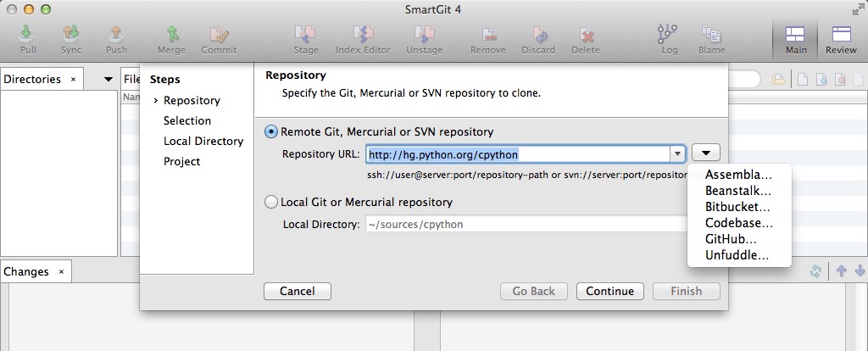Image resolution: width=868 pixels, height=351 pixels.
Task: Click the Continue button
Action: point(609,291)
